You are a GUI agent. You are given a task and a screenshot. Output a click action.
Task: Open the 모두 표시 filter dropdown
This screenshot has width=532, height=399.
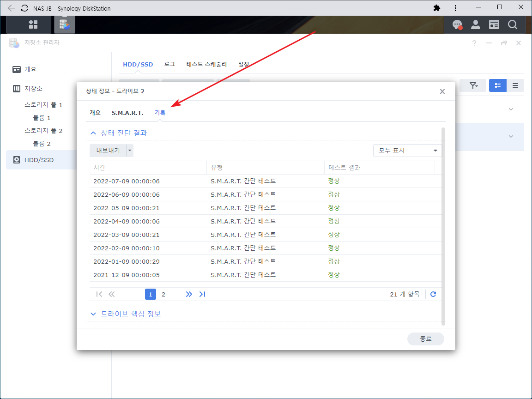[x=407, y=151]
